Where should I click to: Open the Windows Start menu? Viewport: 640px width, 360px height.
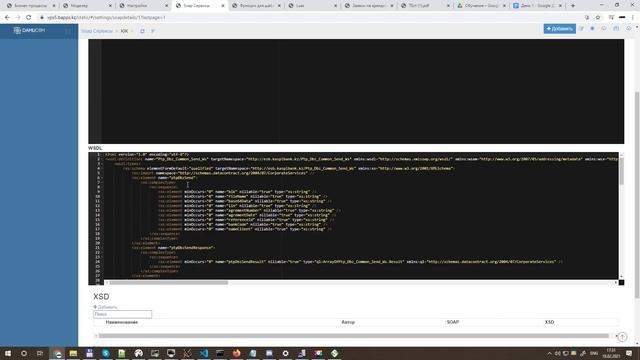7,353
